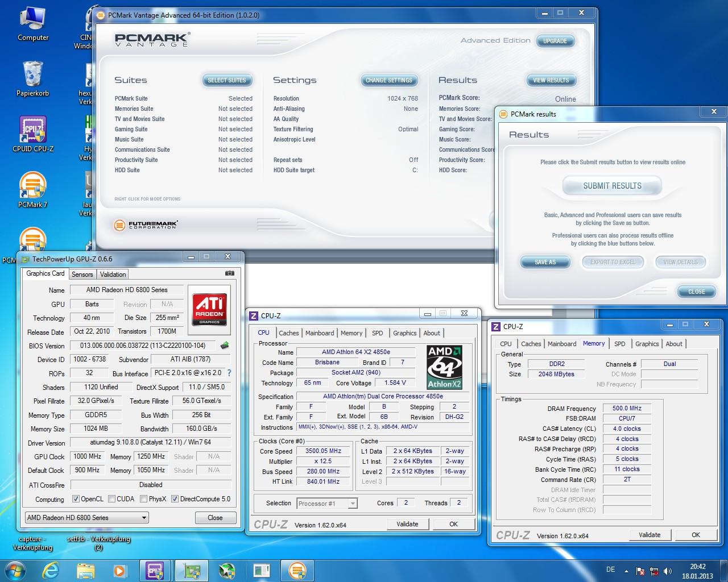The image size is (728, 582).
Task: Click the Bus Interface question mark in GPU-Z
Action: coord(229,373)
